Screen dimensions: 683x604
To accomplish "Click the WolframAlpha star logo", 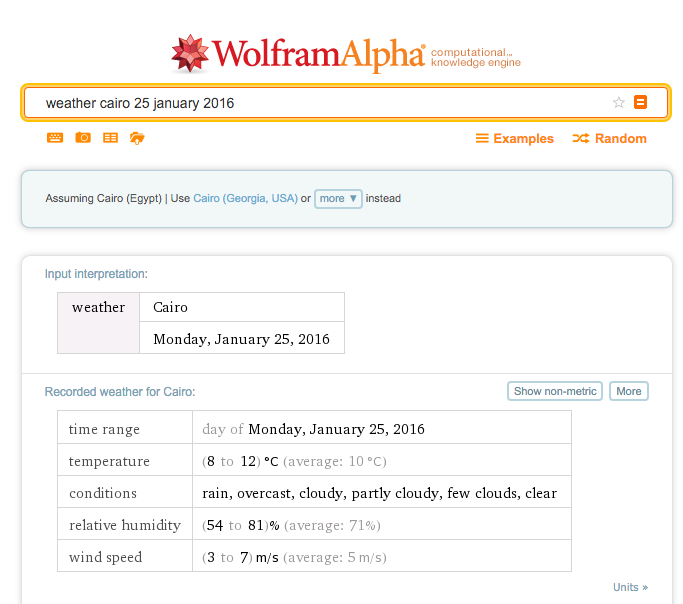I will tap(190, 54).
